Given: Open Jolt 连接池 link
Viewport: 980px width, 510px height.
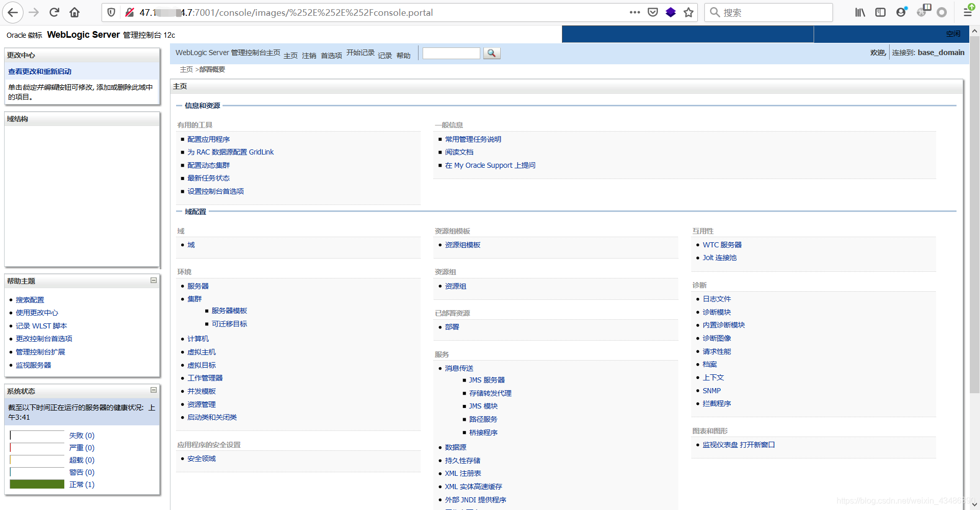Looking at the screenshot, I should (x=720, y=258).
